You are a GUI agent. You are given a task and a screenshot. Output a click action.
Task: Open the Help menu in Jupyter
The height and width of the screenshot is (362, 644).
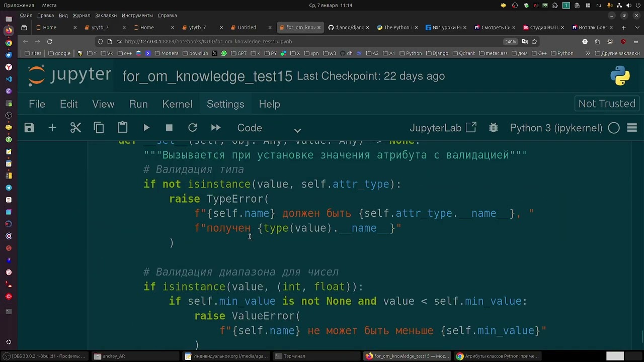point(269,104)
